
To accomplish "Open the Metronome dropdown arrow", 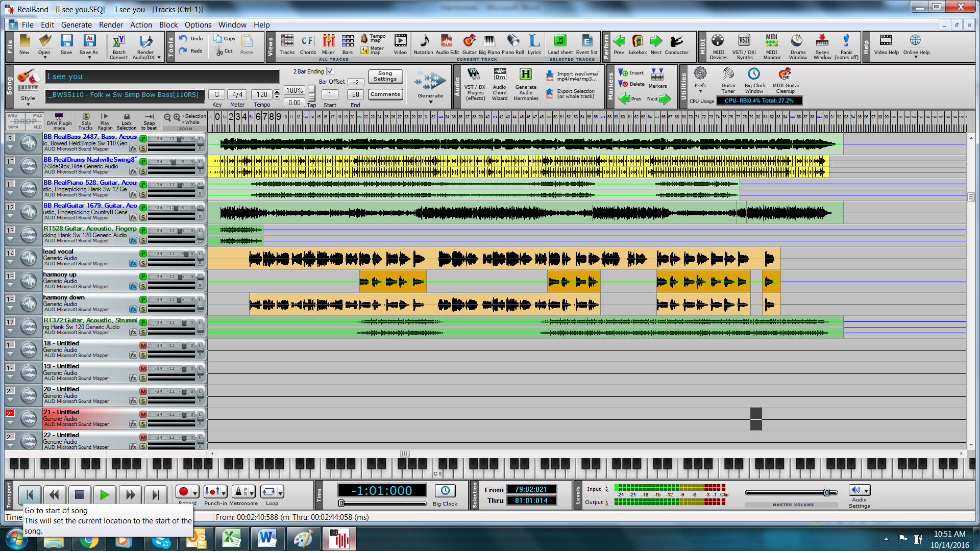I will tap(252, 493).
